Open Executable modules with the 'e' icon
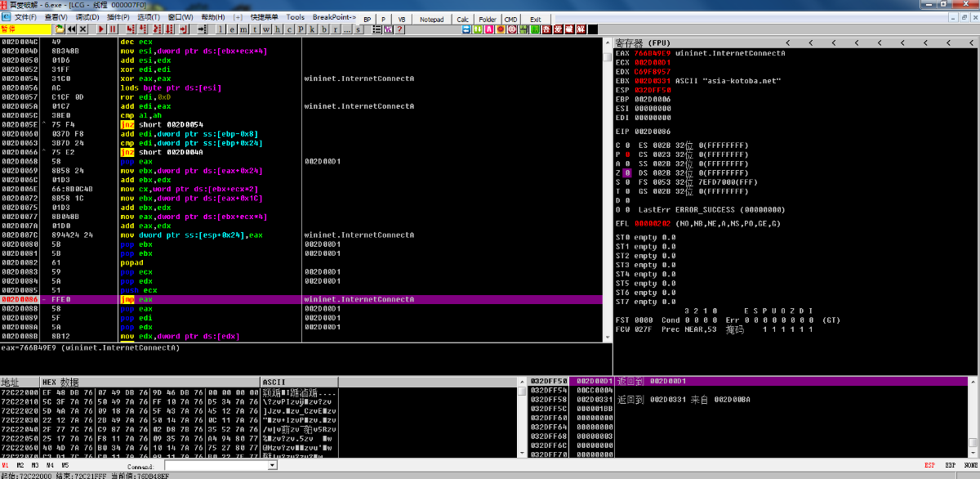The image size is (980, 479). coord(233,29)
